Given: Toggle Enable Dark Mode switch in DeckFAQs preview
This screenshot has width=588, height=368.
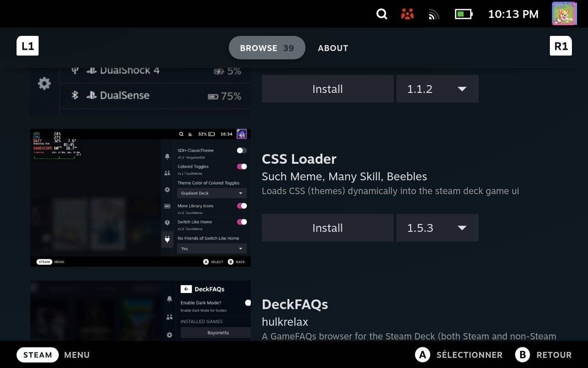Looking at the screenshot, I should (248, 303).
